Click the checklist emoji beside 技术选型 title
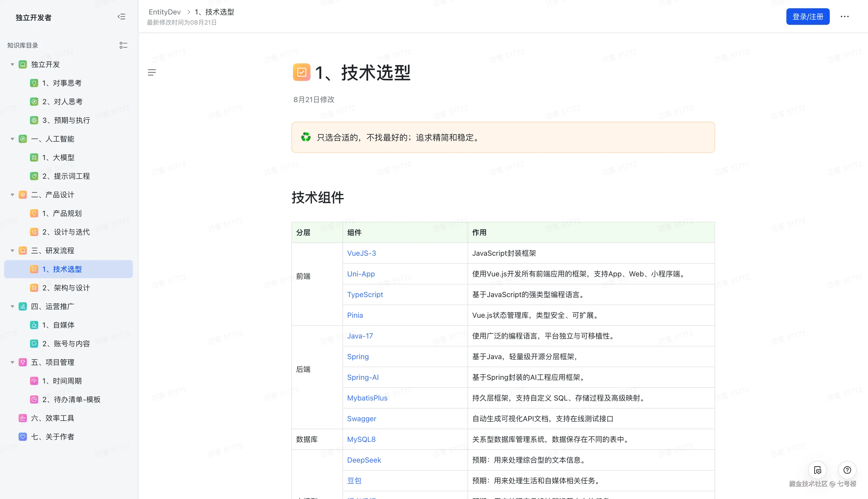The width and height of the screenshot is (868, 499). pyautogui.click(x=301, y=72)
